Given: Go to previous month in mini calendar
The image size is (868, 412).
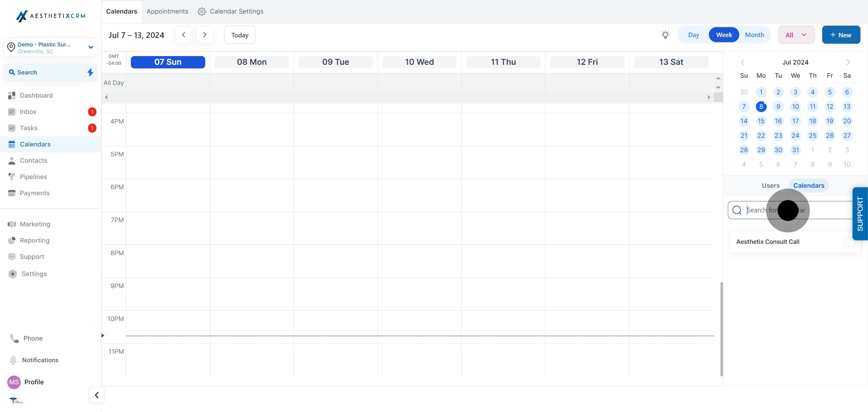Looking at the screenshot, I should click(743, 62).
